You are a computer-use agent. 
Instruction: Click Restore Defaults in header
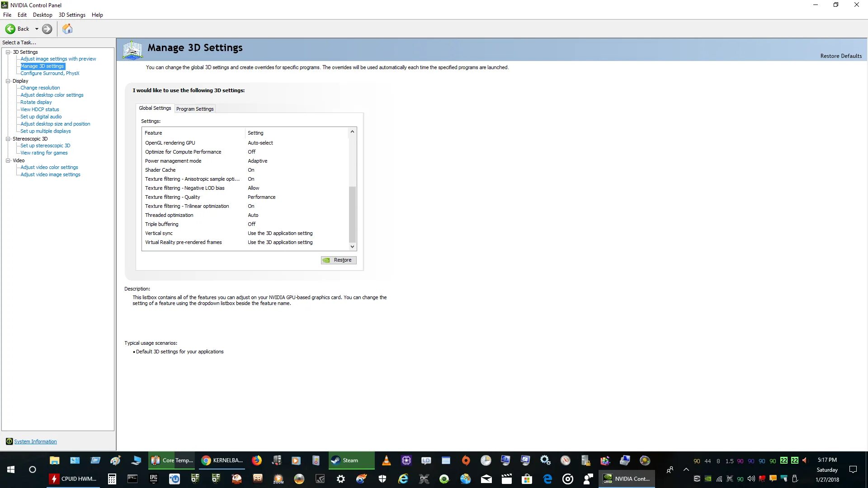[x=841, y=56]
